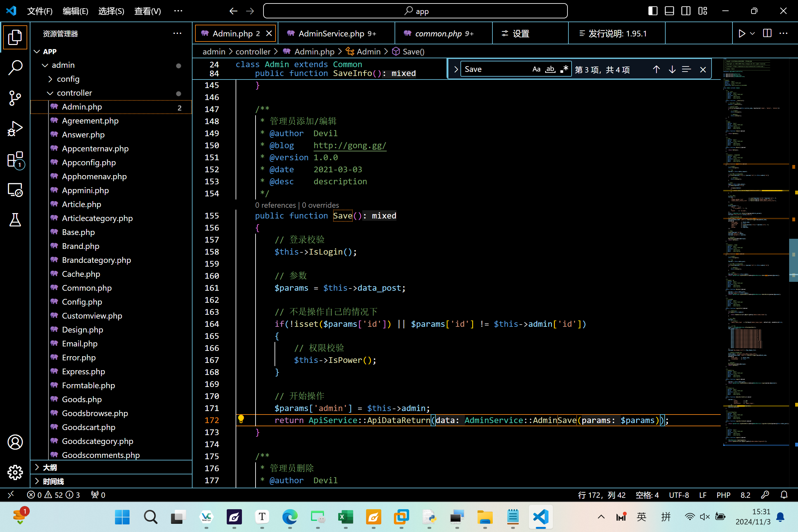Toggle Primary Side Bar visibility
This screenshot has width=798, height=532.
tap(653, 11)
